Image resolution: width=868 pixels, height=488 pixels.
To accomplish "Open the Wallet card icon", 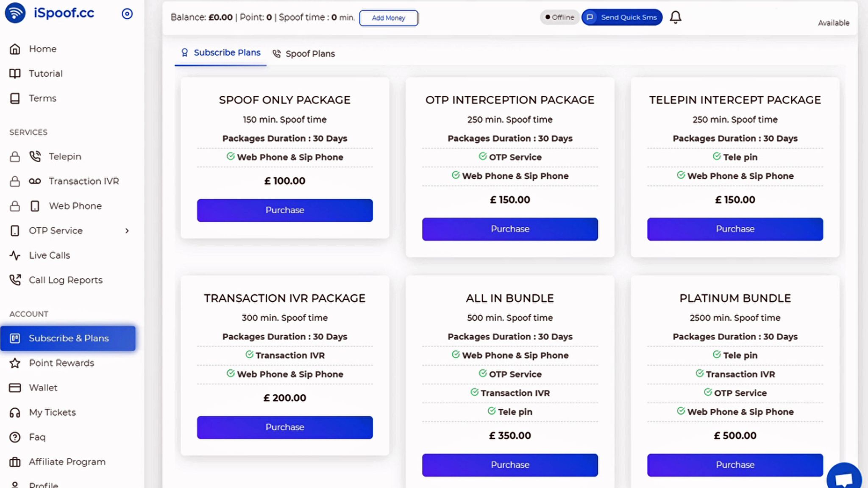I will click(x=15, y=388).
